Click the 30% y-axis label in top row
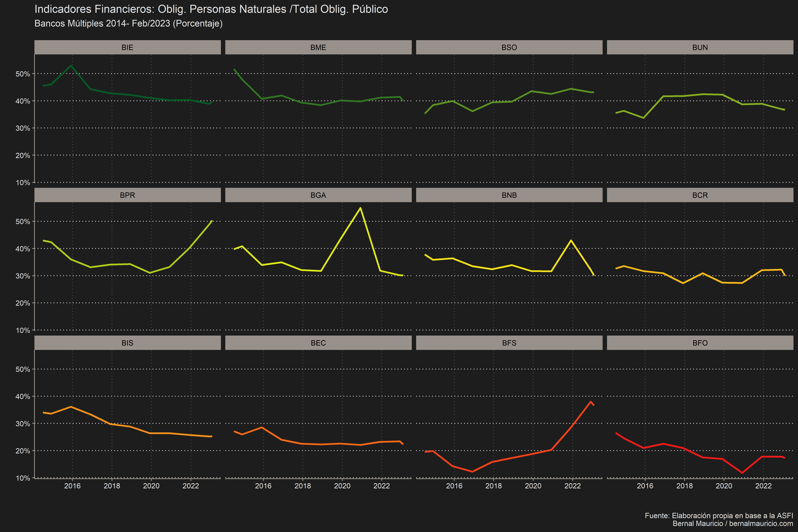This screenshot has height=532, width=798. click(x=23, y=128)
